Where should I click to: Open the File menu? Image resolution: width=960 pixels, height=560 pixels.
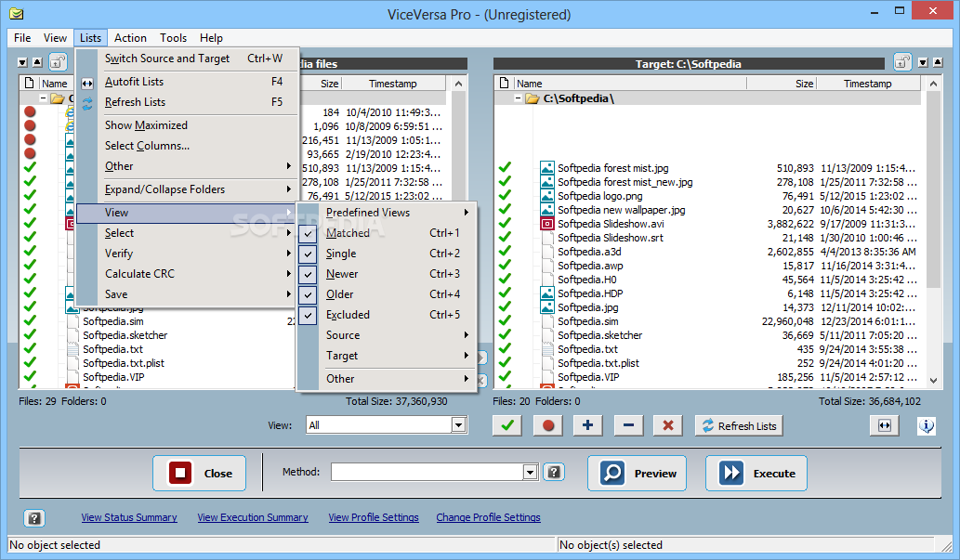pos(22,38)
